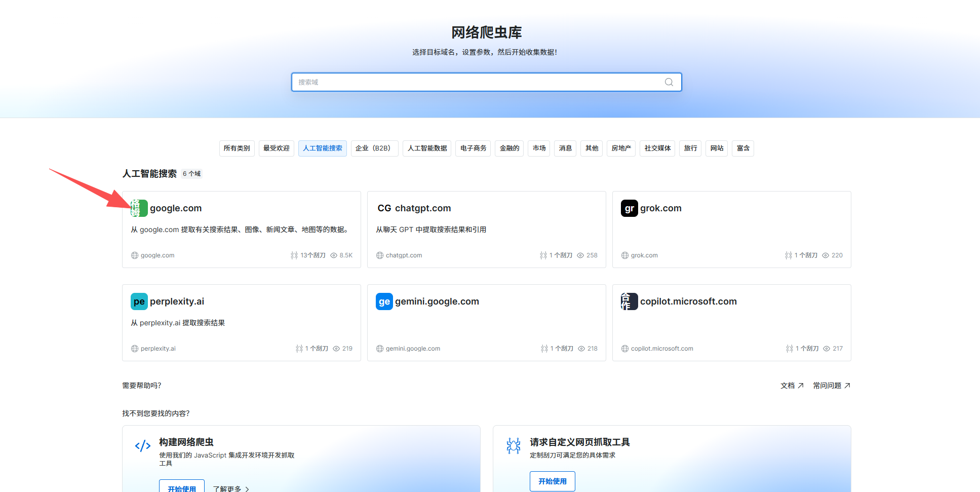Select the ge icon on gemini.google.com card
Viewport: 980px width, 492px height.
tap(384, 301)
